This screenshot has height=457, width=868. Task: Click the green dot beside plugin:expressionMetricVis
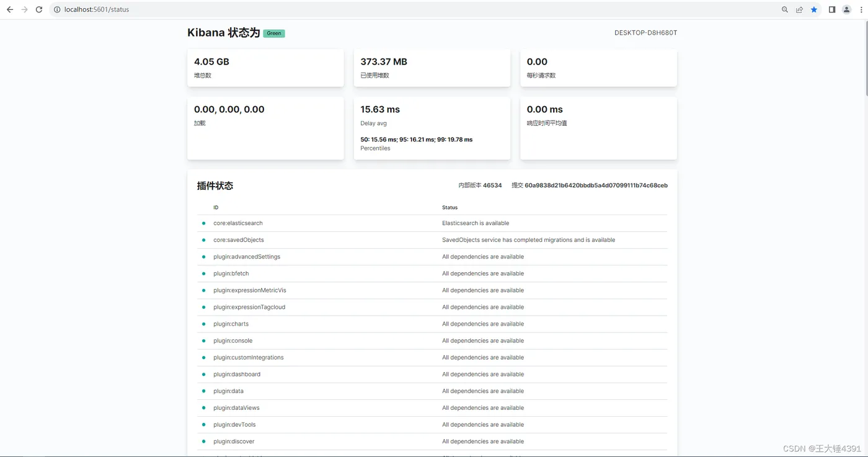click(x=203, y=290)
